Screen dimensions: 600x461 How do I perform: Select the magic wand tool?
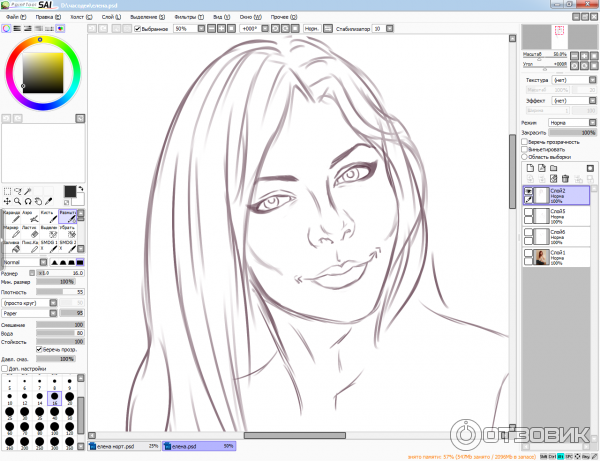coord(28,190)
